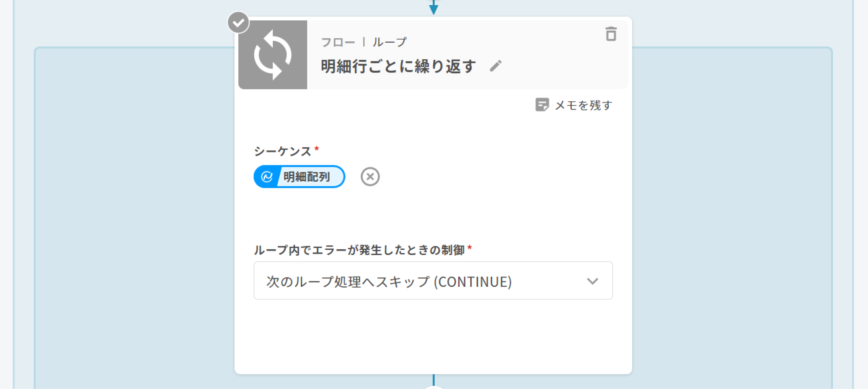Click the step title 明細行ごとに繰り返す
The height and width of the screenshot is (389, 868).
click(x=398, y=66)
